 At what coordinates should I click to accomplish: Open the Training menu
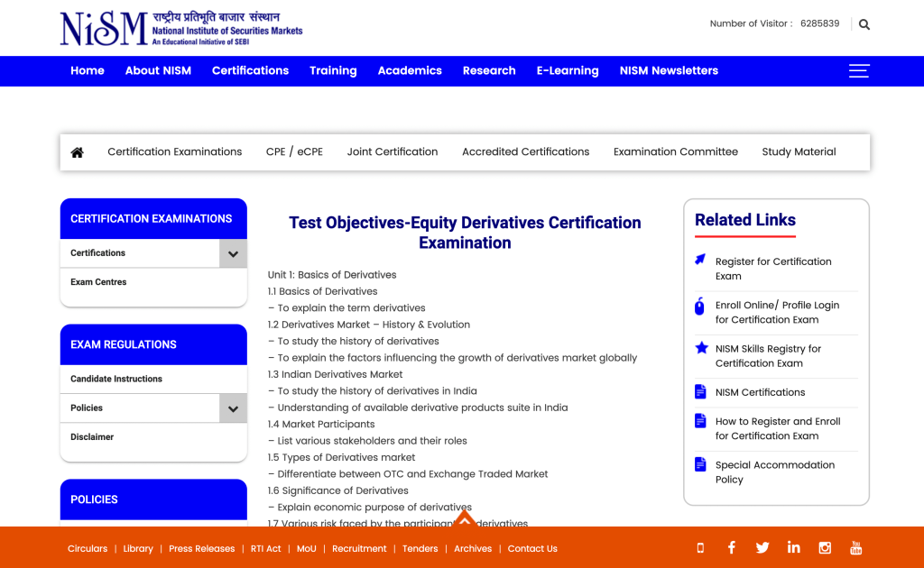333,70
